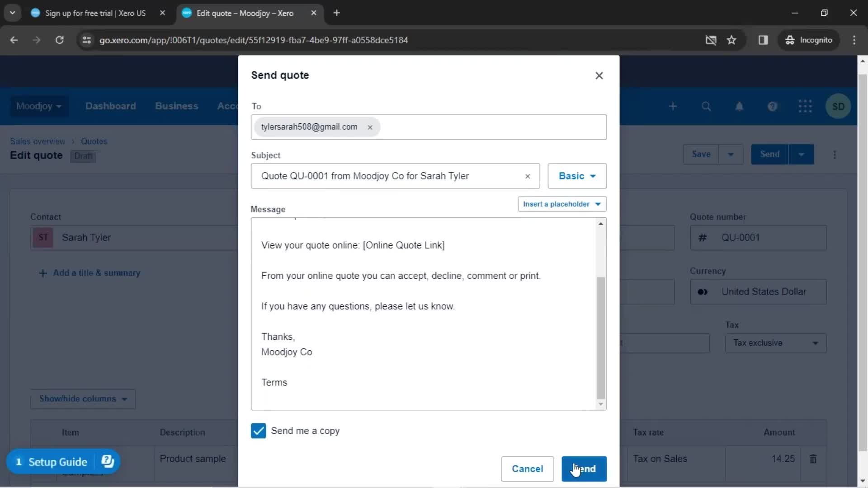The height and width of the screenshot is (488, 868).
Task: Click the Sarah Tyler contact field
Action: click(x=134, y=238)
